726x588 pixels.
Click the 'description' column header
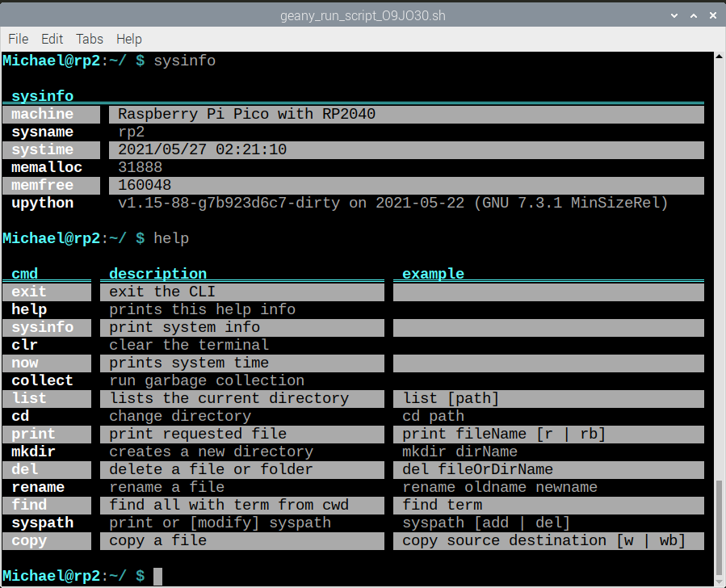157,274
